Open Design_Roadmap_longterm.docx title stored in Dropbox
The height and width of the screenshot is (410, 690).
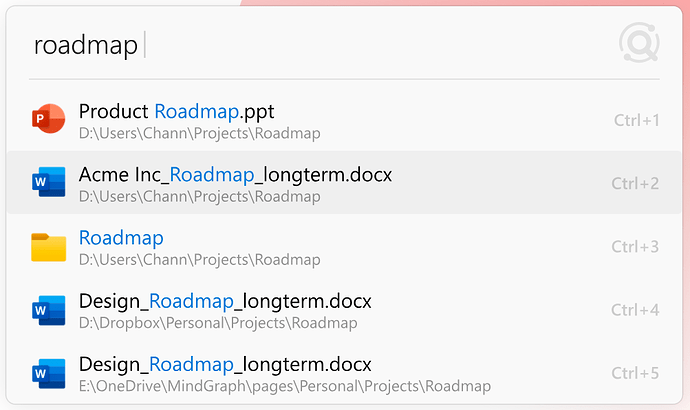[225, 301]
